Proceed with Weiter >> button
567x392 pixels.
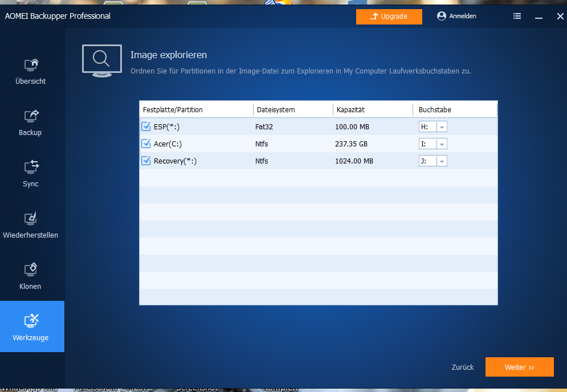[x=520, y=367]
